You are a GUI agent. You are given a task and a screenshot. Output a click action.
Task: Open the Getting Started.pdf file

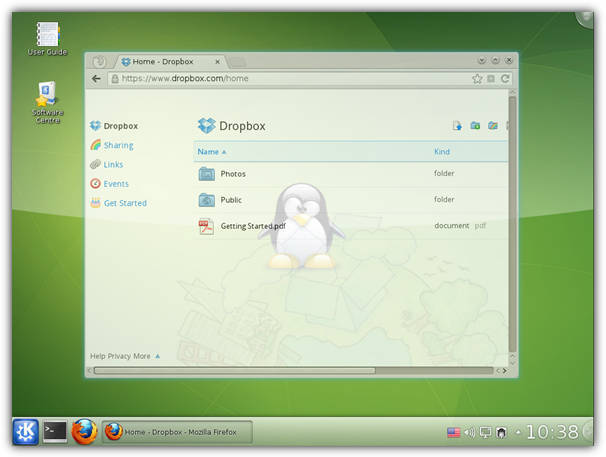point(253,226)
